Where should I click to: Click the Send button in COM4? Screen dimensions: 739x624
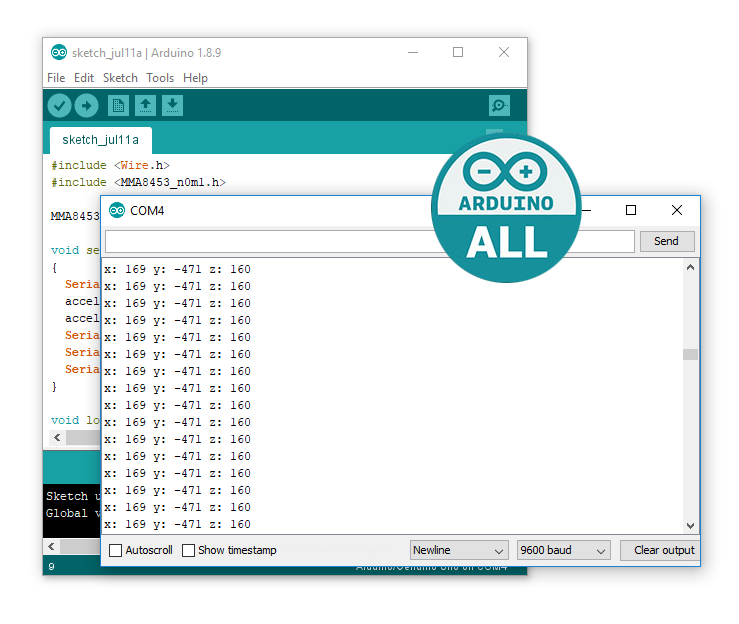[x=666, y=241]
